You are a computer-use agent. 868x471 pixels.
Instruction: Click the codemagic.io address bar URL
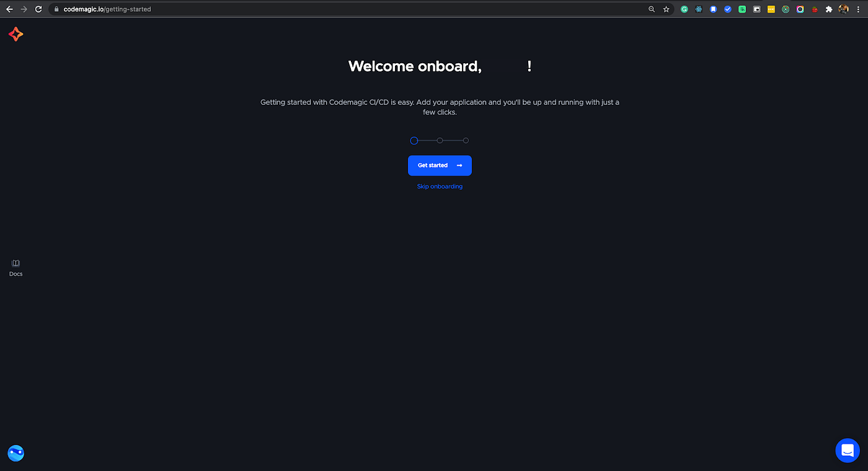107,9
